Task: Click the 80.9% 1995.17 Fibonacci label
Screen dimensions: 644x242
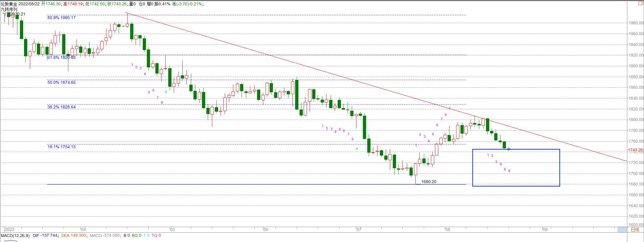Action: click(x=62, y=18)
